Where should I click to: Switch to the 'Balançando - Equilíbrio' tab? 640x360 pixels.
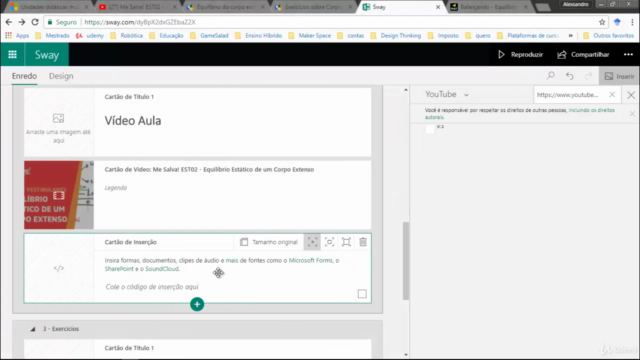[x=490, y=7]
